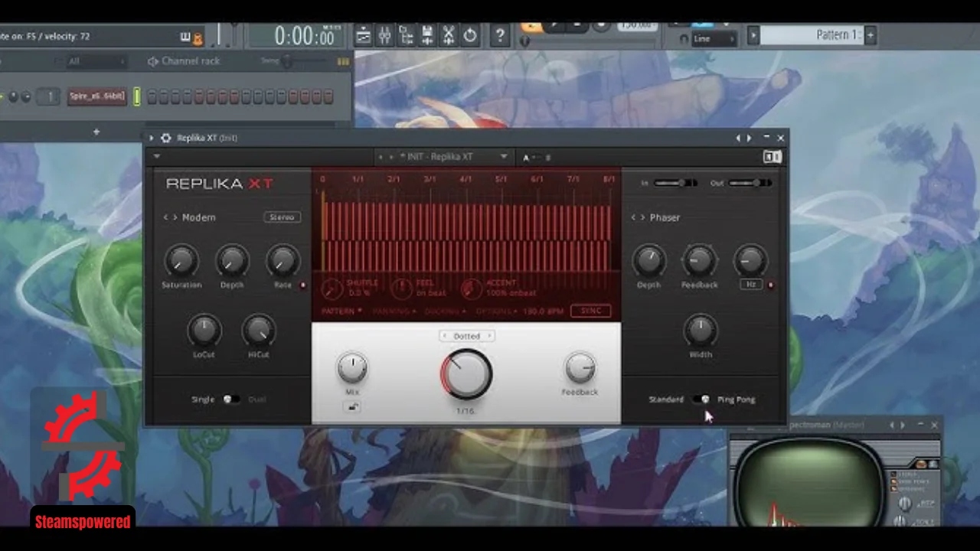
Task: Select next delay mode beside Modern
Action: tap(175, 217)
